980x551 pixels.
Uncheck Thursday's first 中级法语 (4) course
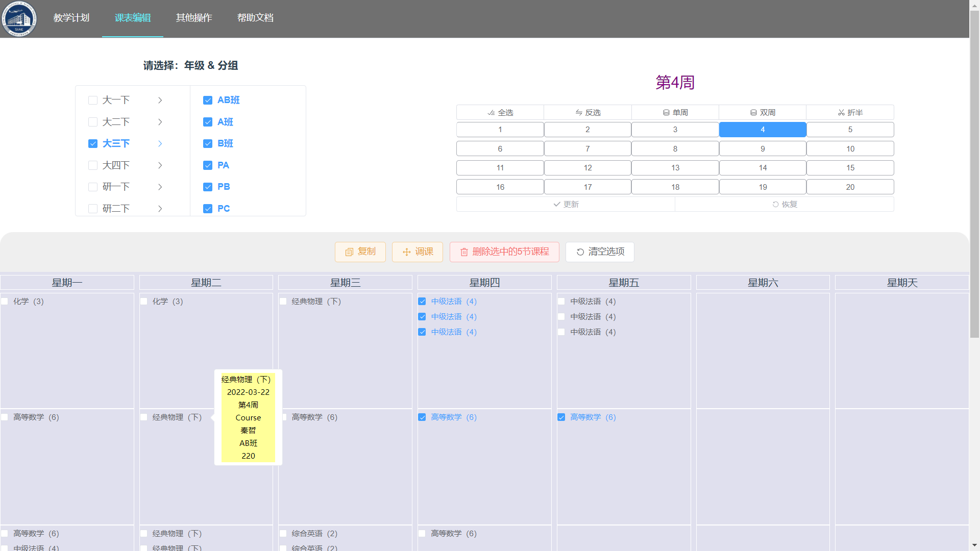[x=422, y=302]
